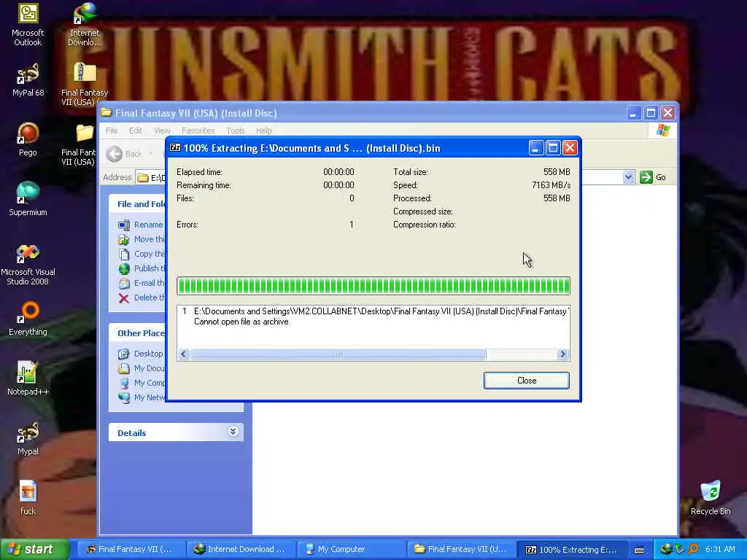Expand the Details panel chevron
747x560 pixels.
click(233, 432)
